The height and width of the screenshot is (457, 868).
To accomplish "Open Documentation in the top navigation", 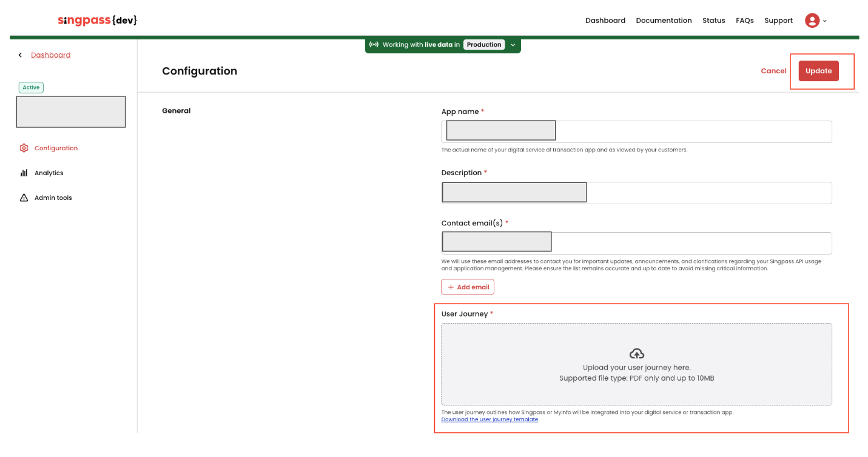I will (x=664, y=21).
